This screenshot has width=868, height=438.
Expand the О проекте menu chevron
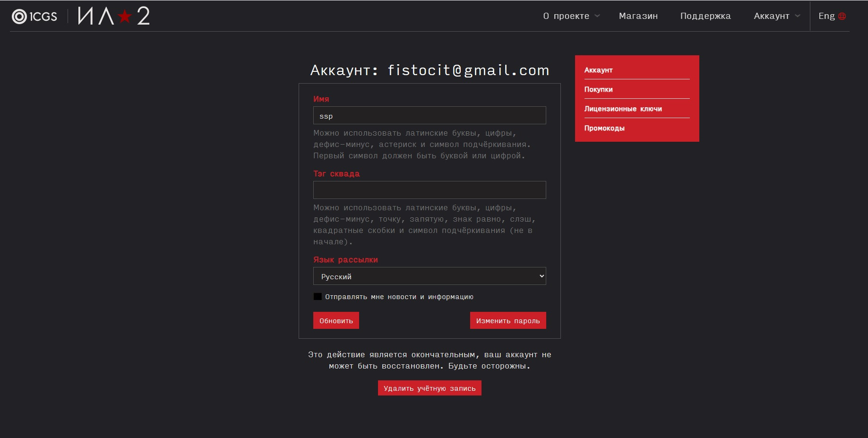coord(597,16)
